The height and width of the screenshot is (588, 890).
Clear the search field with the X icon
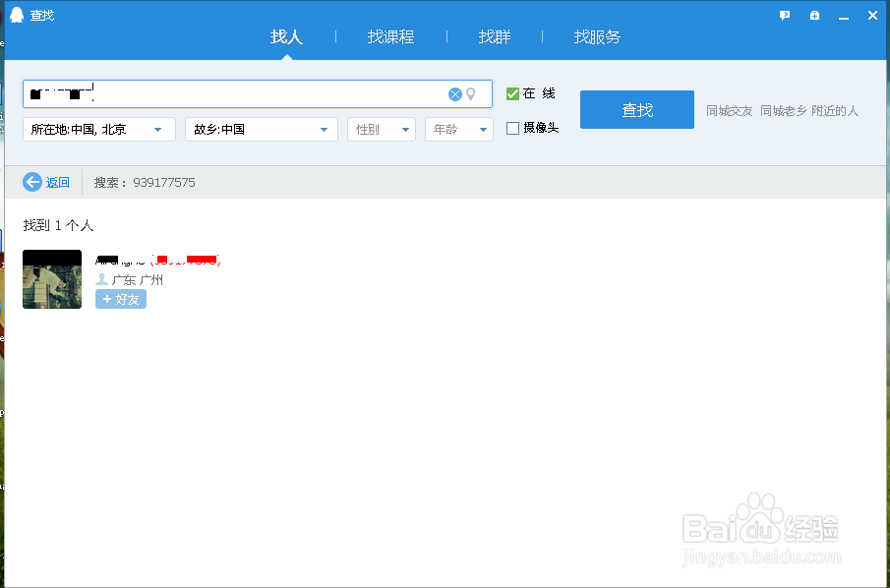click(454, 93)
